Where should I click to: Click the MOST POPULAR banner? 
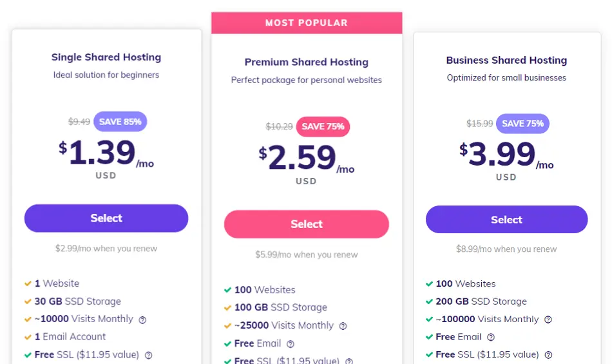(x=307, y=23)
